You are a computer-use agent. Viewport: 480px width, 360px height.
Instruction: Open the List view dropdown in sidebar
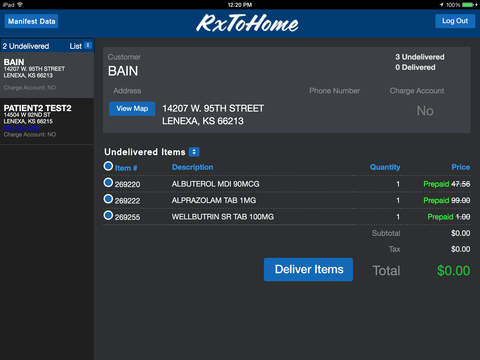click(80, 46)
